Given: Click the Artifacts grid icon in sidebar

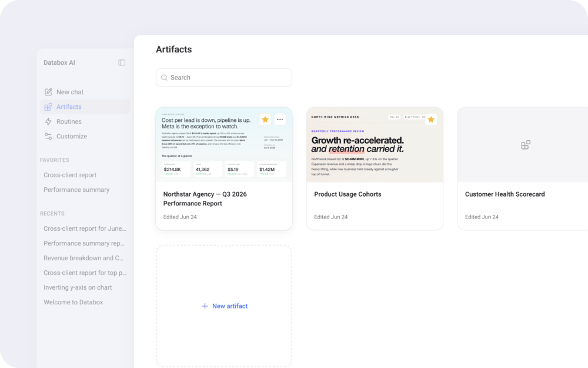Looking at the screenshot, I should 48,107.
